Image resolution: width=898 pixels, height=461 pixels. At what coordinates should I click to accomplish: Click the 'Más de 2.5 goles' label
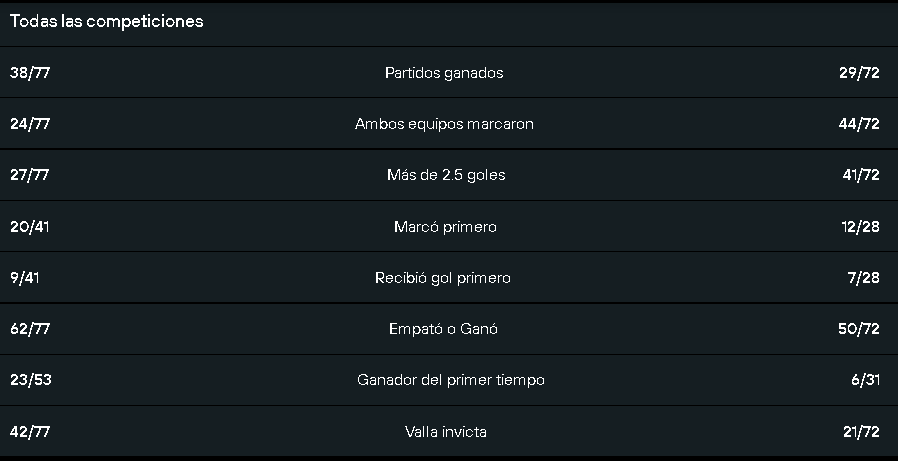[x=446, y=175]
